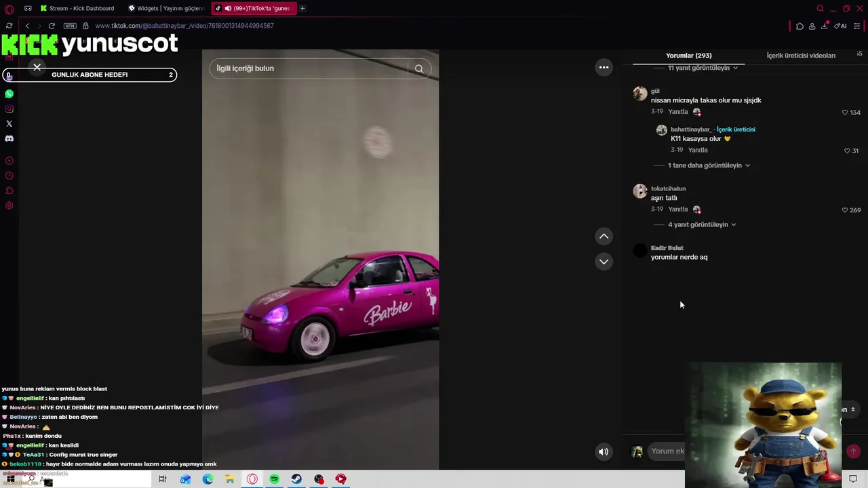The width and height of the screenshot is (868, 488).
Task: Open File Explorer from taskbar
Action: 230,479
